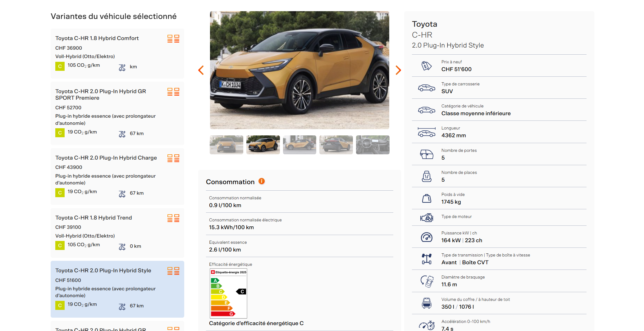Click electric range icon in Hybrid Comfort card
This screenshot has height=331, width=644.
click(x=122, y=67)
